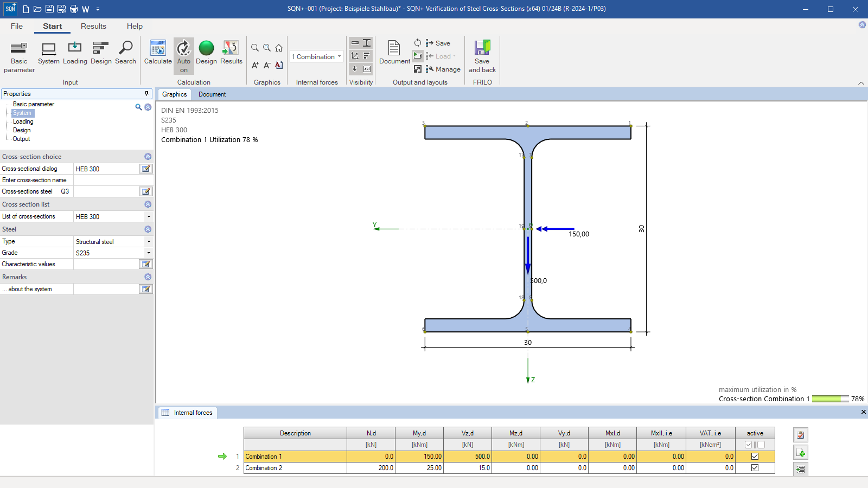Select Basic parameter tree item
This screenshot has width=868, height=488.
pyautogui.click(x=34, y=104)
